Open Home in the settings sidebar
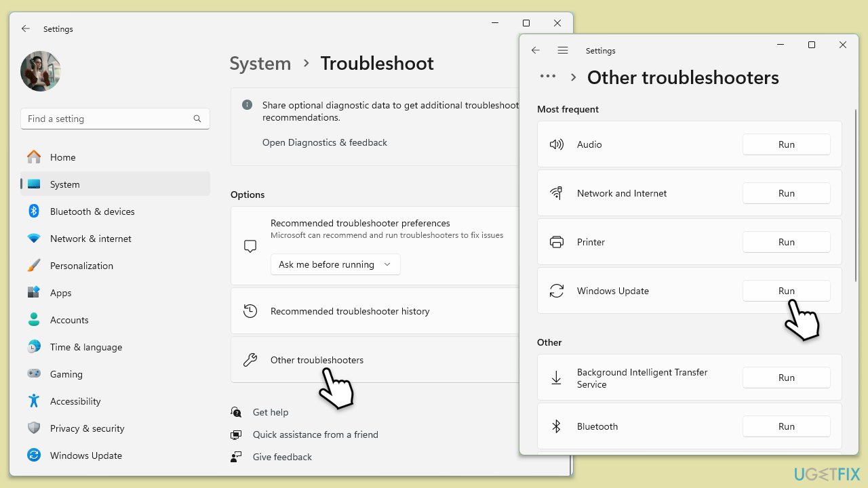The height and width of the screenshot is (488, 868). point(115,157)
